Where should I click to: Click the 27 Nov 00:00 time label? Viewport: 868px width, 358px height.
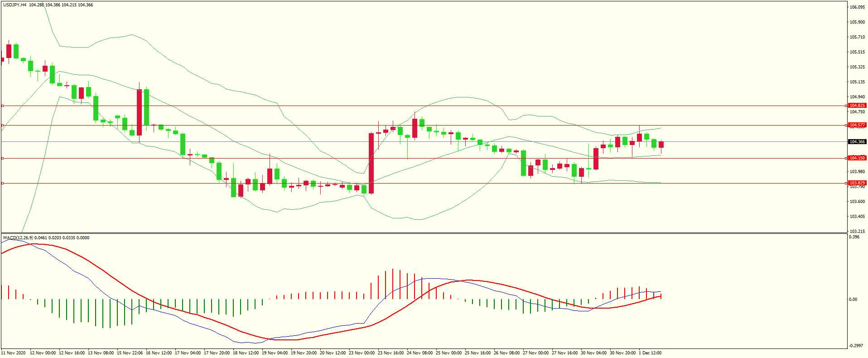536,353
